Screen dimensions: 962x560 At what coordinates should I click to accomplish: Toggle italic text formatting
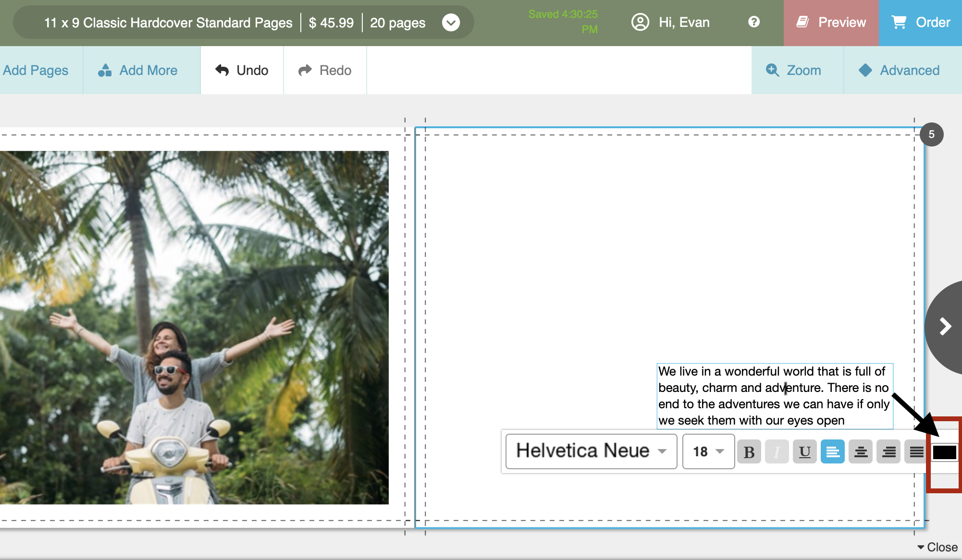click(x=777, y=452)
